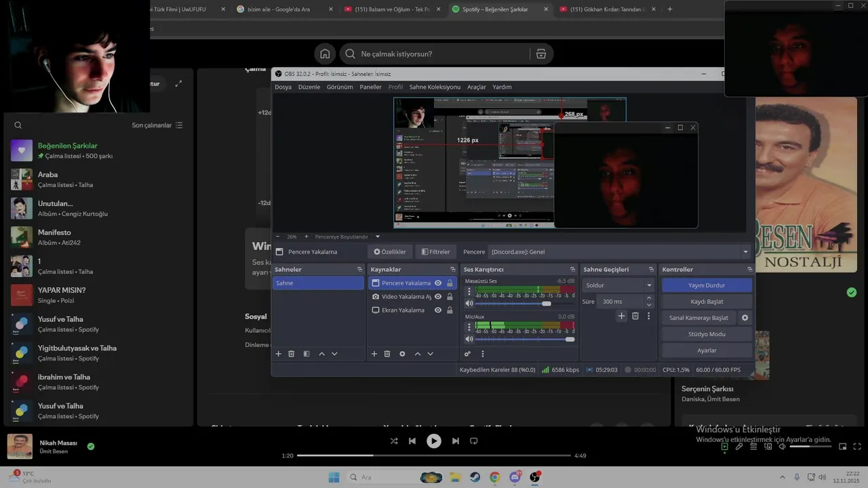Toggle visibility of Ekran Yakalama source

click(438, 310)
